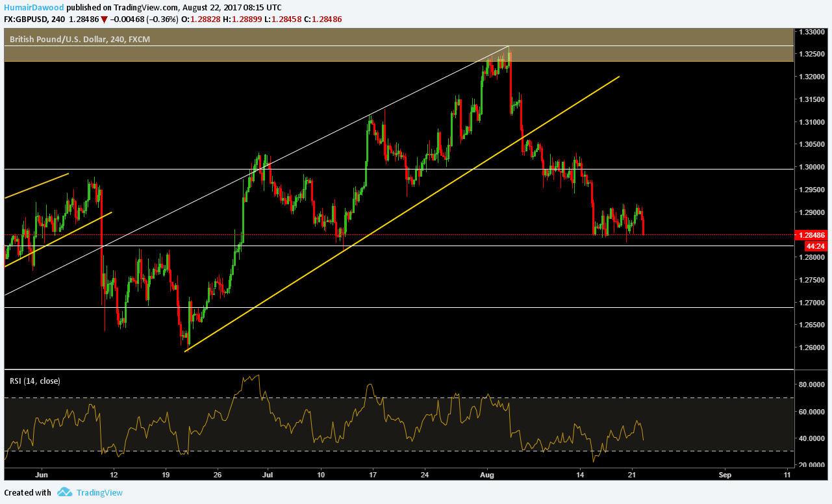
Task: Click the tan resistance zone at top
Action: click(x=399, y=45)
